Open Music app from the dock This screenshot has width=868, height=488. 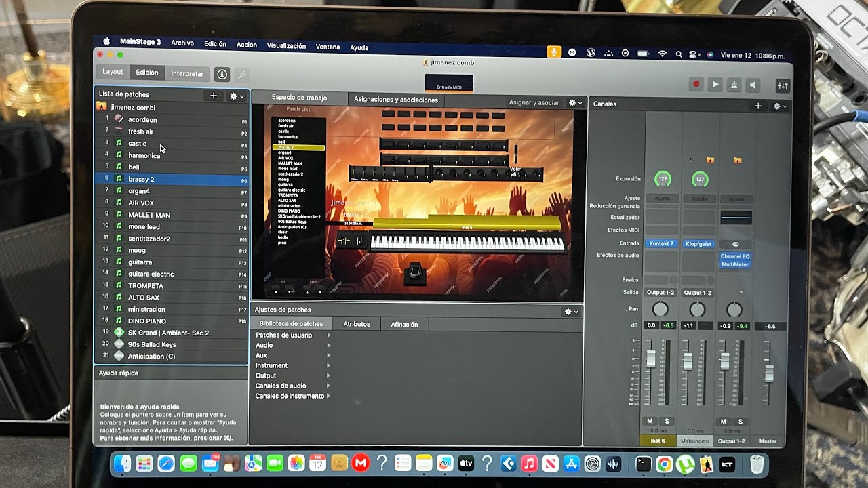pos(530,464)
